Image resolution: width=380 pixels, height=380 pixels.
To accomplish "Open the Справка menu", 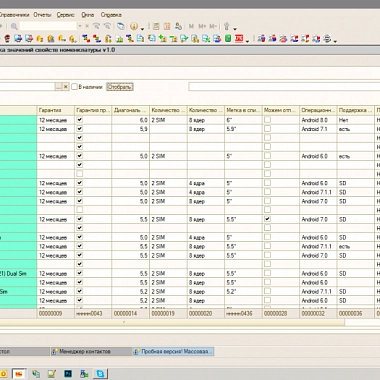I will tap(111, 15).
